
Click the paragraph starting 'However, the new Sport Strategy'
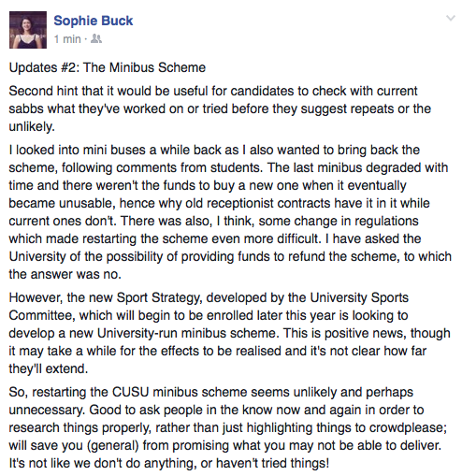pyautogui.click(x=229, y=333)
